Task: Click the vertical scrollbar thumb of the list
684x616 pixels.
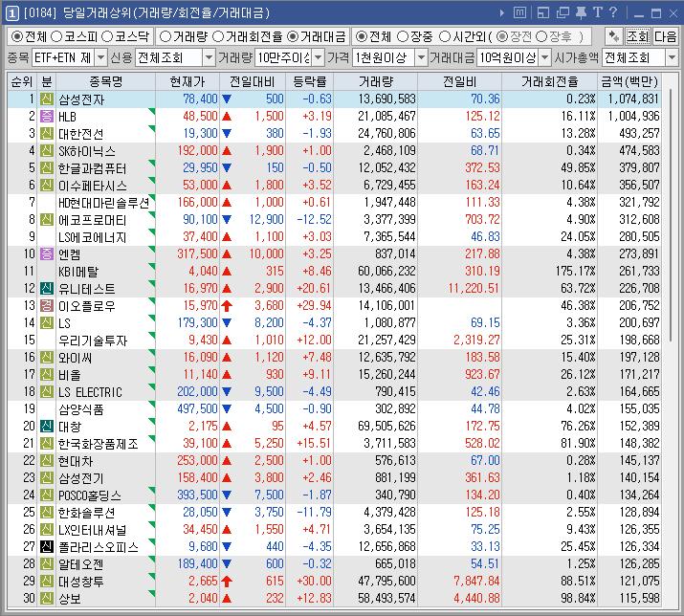Action: click(672, 216)
